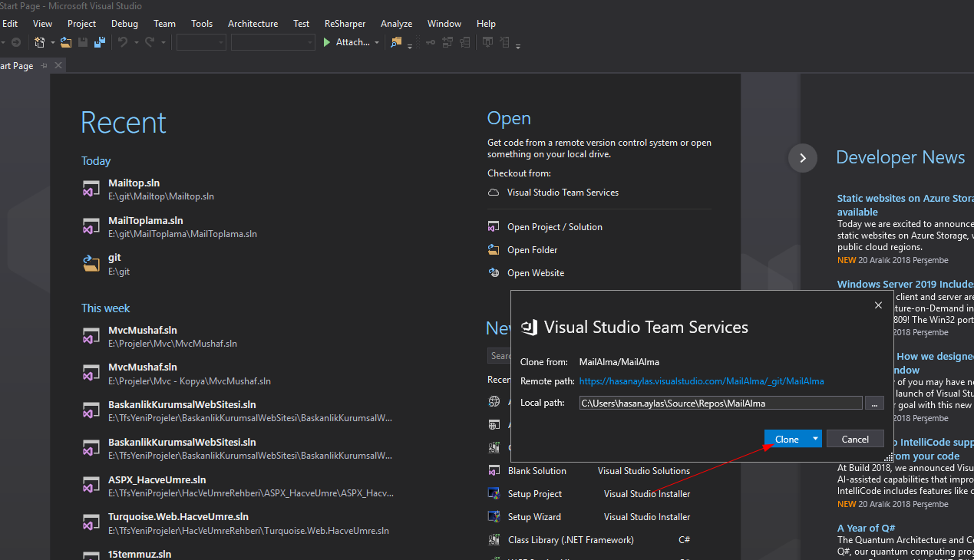974x560 pixels.
Task: Open the Team menu
Action: pyautogui.click(x=164, y=24)
